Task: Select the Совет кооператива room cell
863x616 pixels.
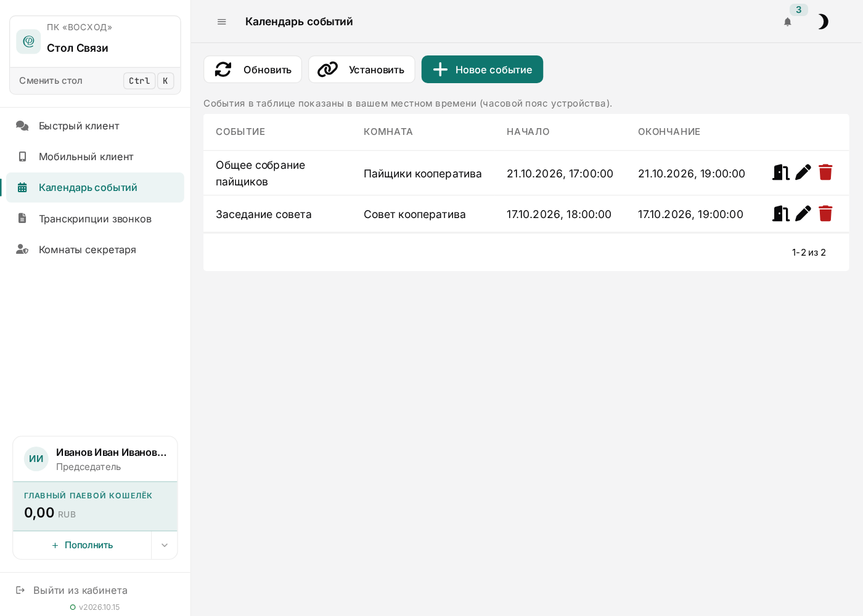Action: (415, 214)
